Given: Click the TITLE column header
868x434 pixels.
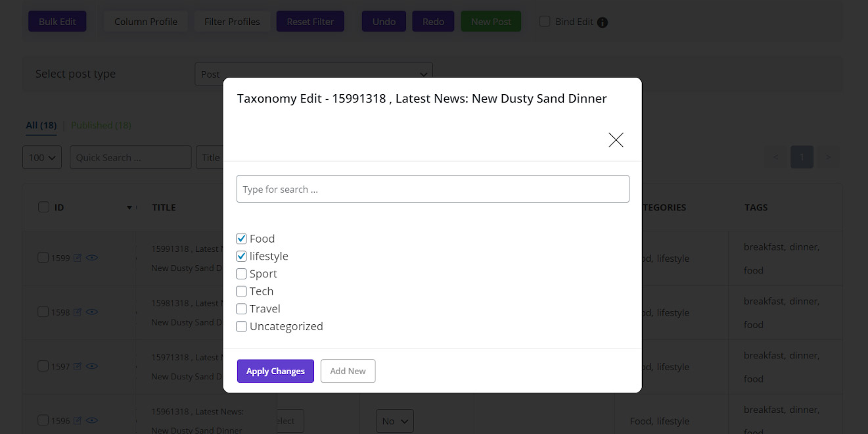Looking at the screenshot, I should coord(164,207).
